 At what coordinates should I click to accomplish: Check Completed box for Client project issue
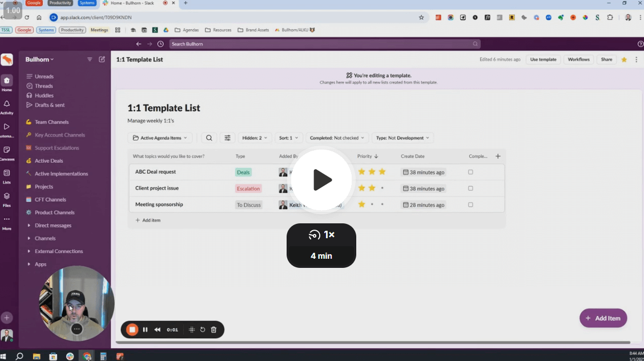coord(470,188)
